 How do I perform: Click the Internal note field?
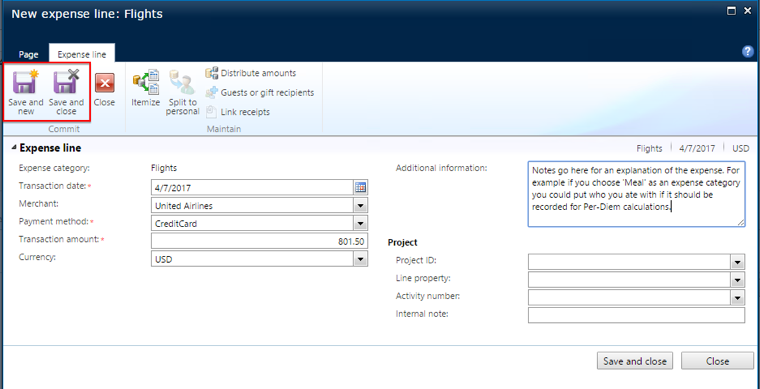point(636,315)
